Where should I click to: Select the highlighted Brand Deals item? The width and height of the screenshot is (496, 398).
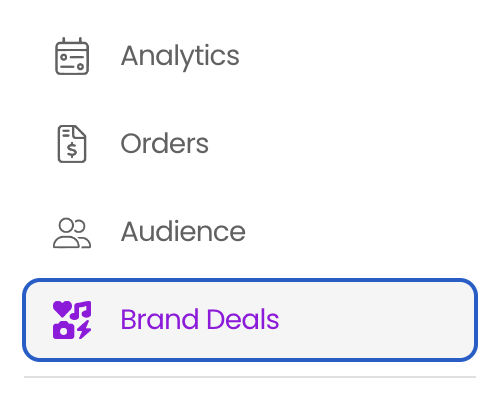click(250, 320)
